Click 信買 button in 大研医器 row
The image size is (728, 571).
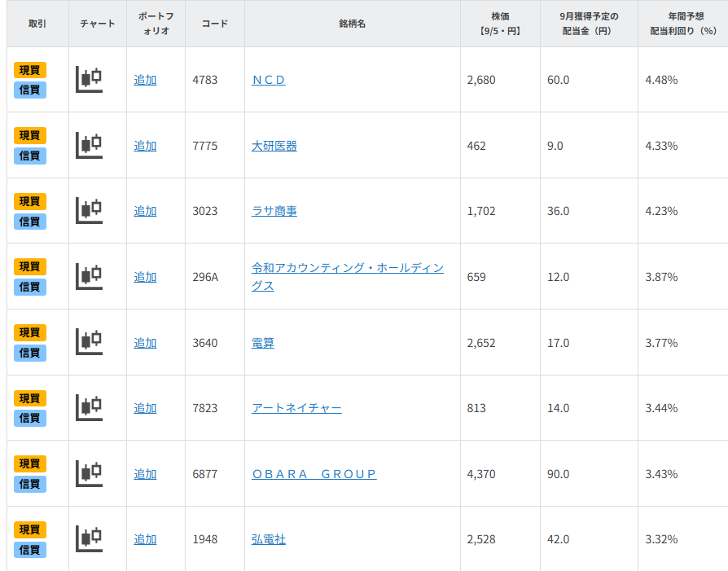pos(29,156)
